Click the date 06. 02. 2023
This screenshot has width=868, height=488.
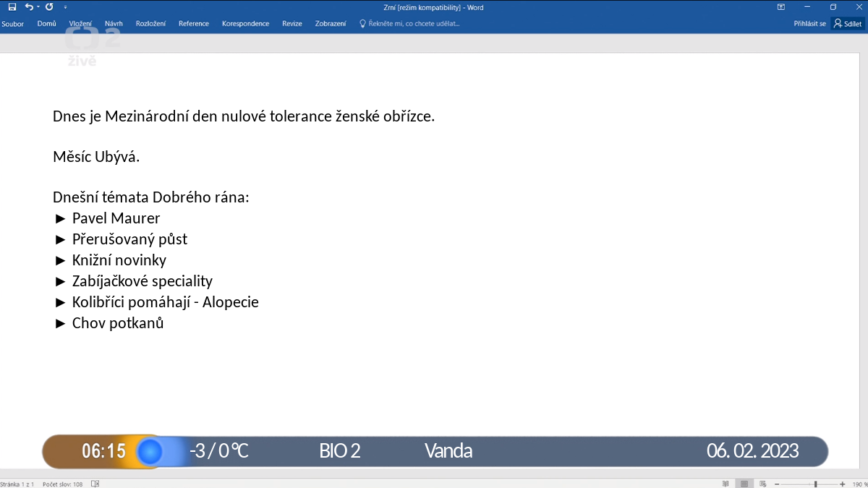click(753, 451)
